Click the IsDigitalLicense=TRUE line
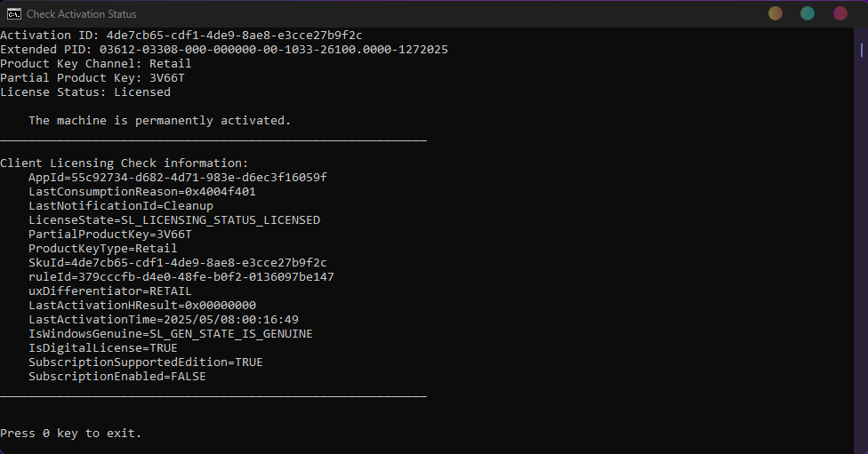Viewport: 868px width, 454px height. [x=102, y=347]
